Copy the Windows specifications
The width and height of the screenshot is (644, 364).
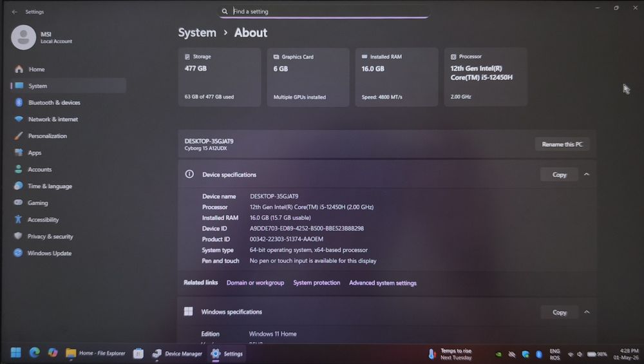(560, 312)
